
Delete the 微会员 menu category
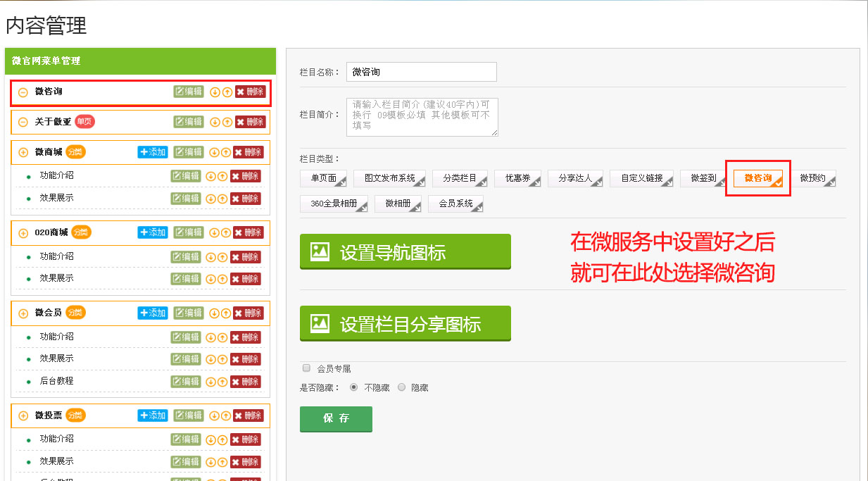click(x=248, y=313)
